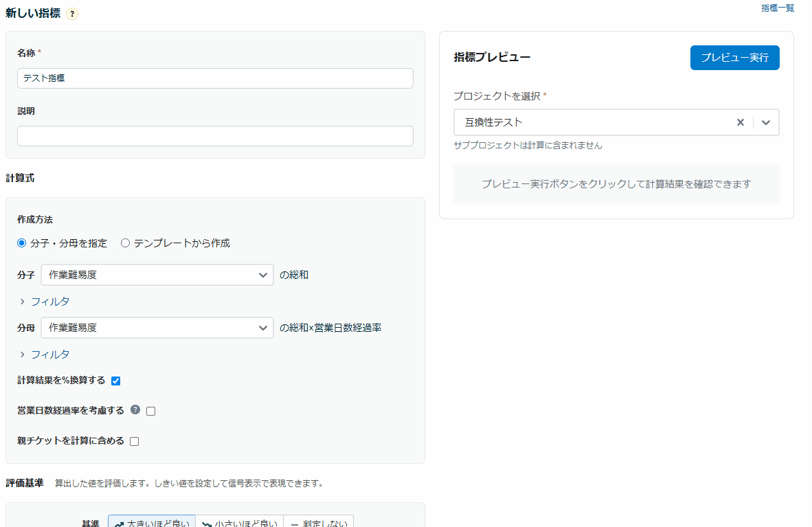Select テンプレートから作成 radio button
The image size is (812, 527).
click(x=125, y=243)
